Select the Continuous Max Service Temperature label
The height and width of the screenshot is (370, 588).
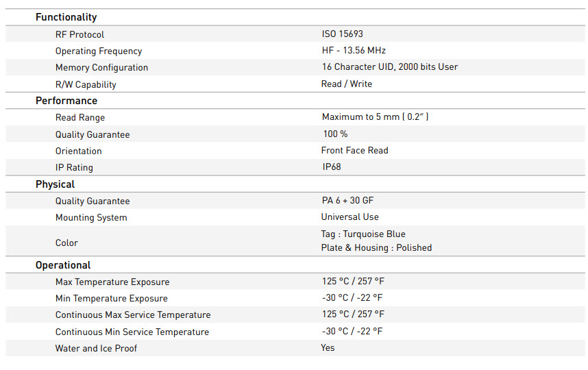(x=133, y=315)
